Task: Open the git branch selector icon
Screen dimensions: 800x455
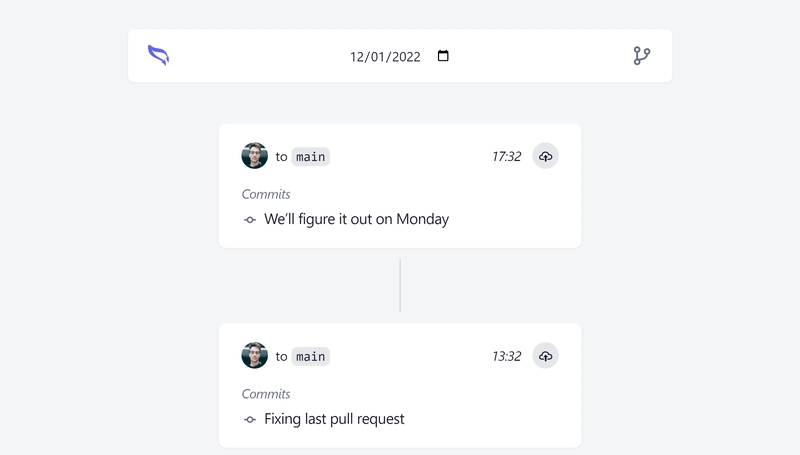Action: point(641,56)
